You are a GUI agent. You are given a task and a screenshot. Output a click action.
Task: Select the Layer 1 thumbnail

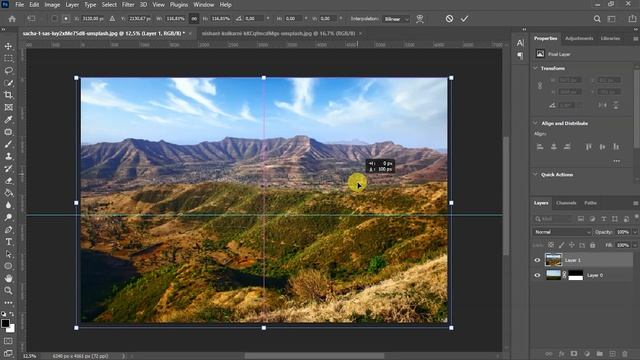553,260
